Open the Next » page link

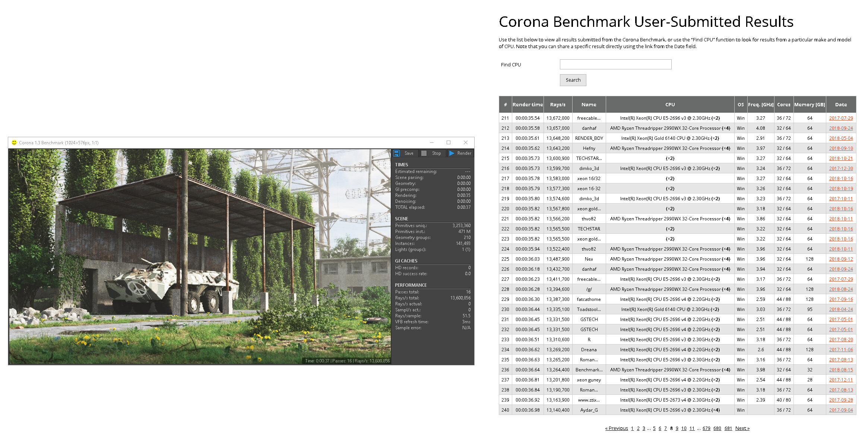(742, 428)
